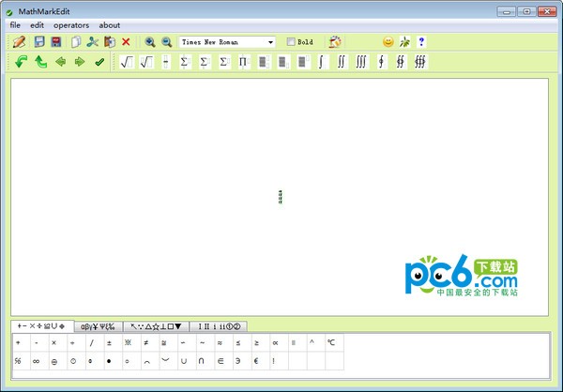Insert a single integral symbol
The image size is (563, 392).
coord(321,62)
